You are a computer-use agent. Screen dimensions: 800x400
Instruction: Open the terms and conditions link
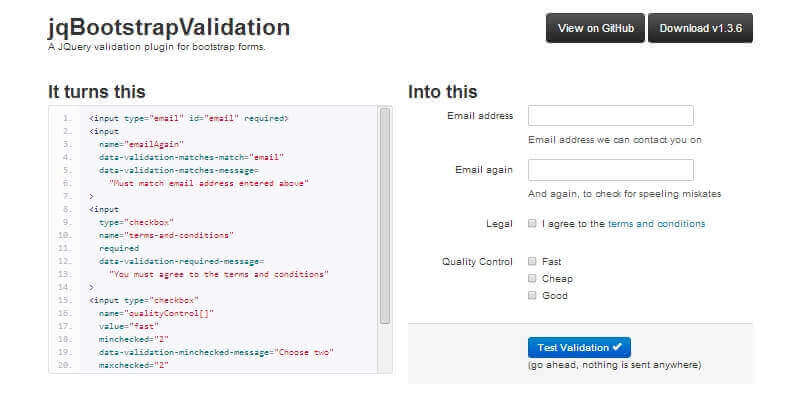click(656, 224)
